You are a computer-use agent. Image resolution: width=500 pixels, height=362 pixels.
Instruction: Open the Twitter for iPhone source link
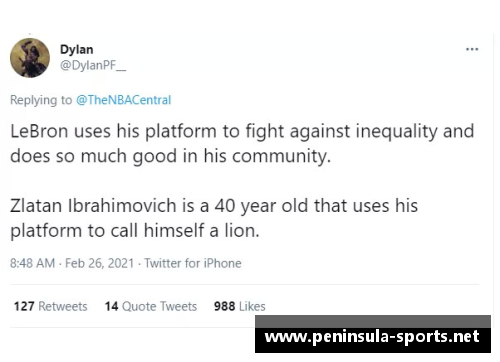(x=193, y=263)
